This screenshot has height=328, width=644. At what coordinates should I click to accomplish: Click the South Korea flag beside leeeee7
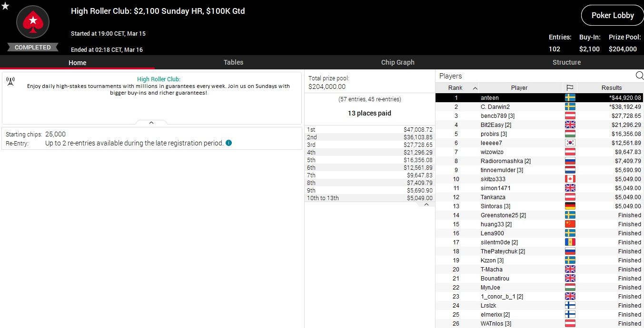(569, 143)
